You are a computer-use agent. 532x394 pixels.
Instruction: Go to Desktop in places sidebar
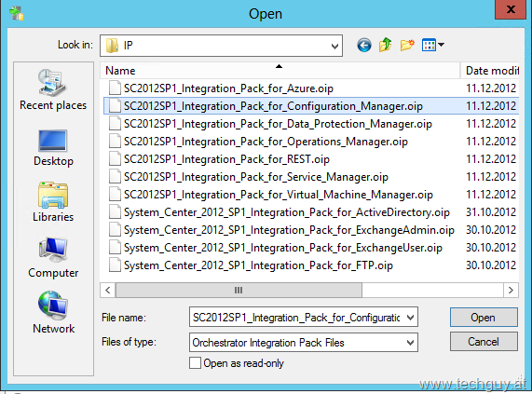(x=53, y=148)
